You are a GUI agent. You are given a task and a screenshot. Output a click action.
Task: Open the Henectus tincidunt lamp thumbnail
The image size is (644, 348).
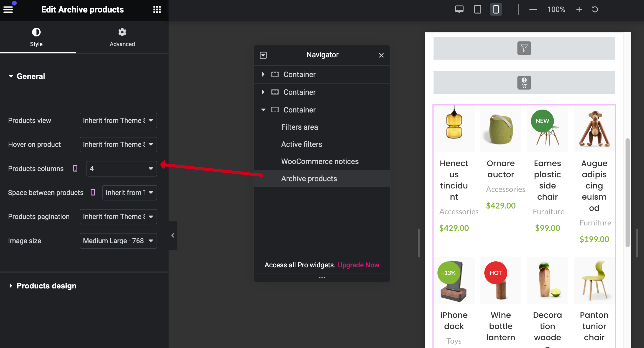pos(454,129)
